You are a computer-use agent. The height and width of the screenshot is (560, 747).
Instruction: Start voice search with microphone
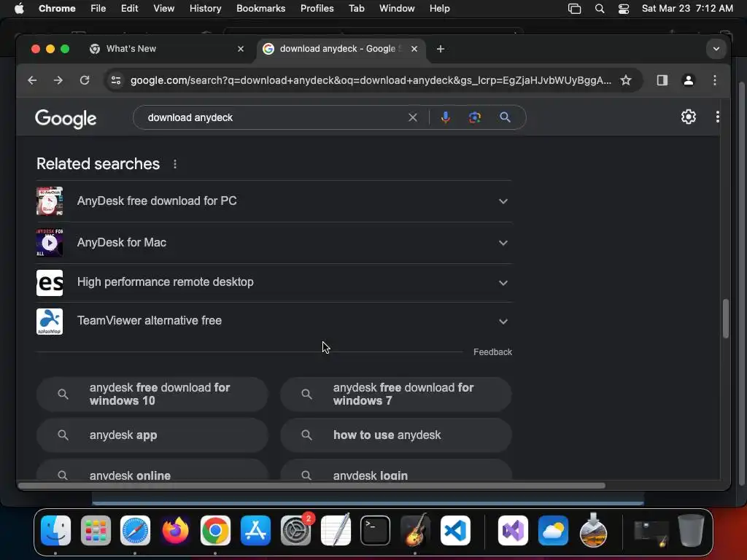click(x=445, y=117)
